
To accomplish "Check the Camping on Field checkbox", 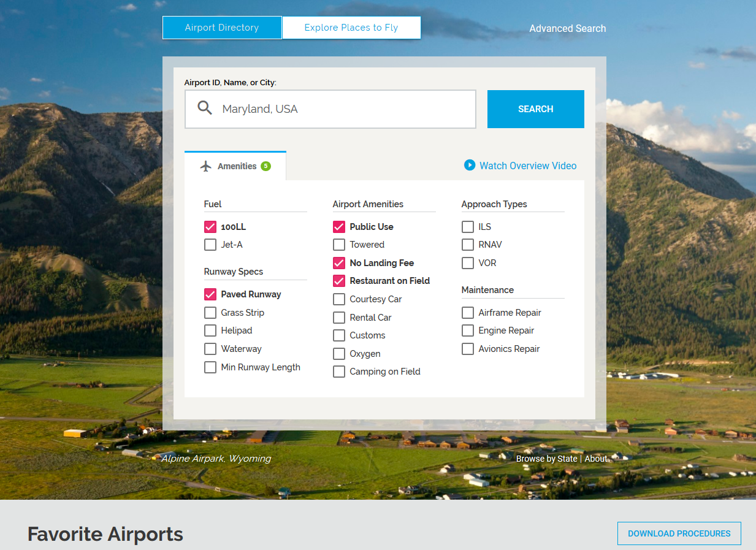I will (339, 372).
